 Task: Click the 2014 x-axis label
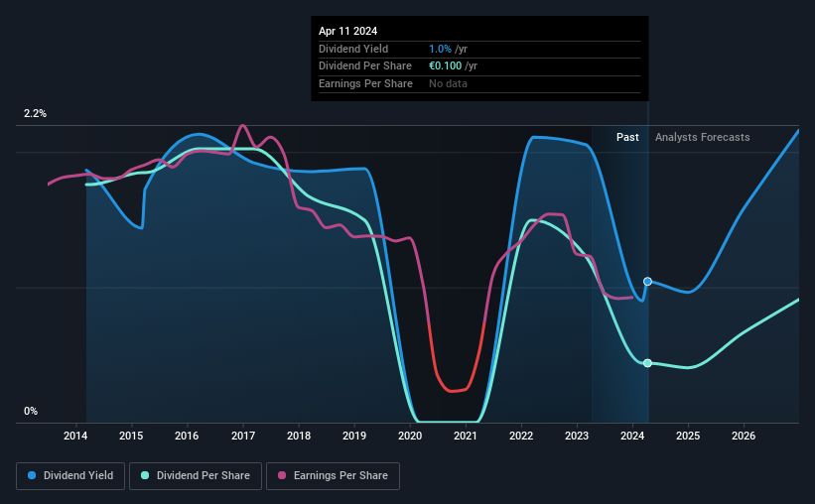(x=75, y=436)
